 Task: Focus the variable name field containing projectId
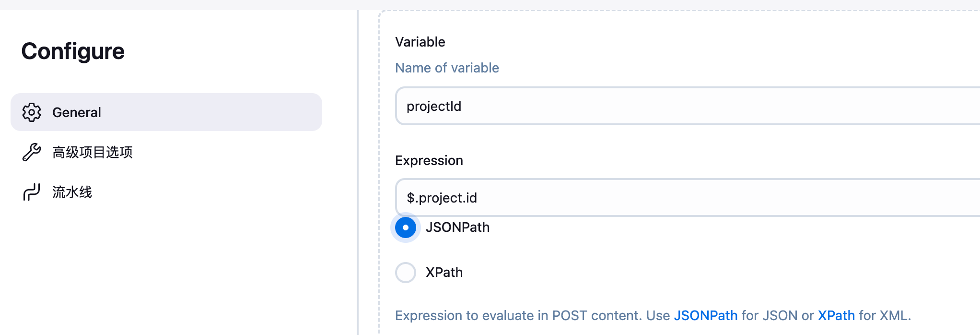[x=671, y=106]
